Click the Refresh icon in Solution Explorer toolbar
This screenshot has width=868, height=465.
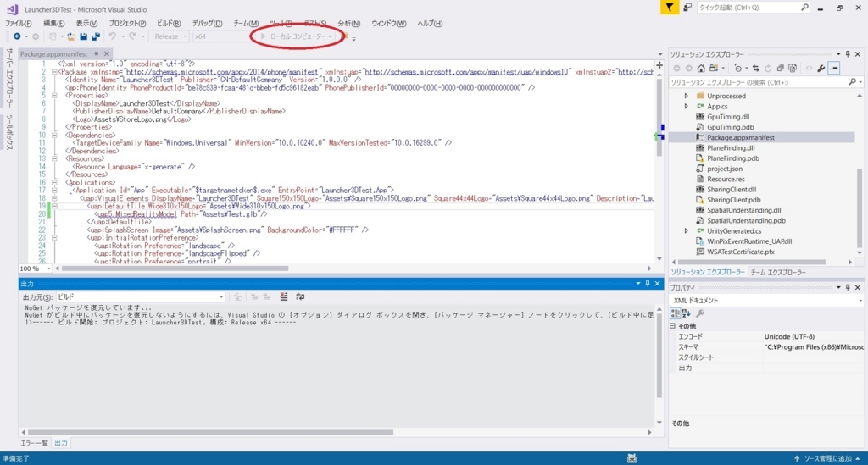(768, 68)
